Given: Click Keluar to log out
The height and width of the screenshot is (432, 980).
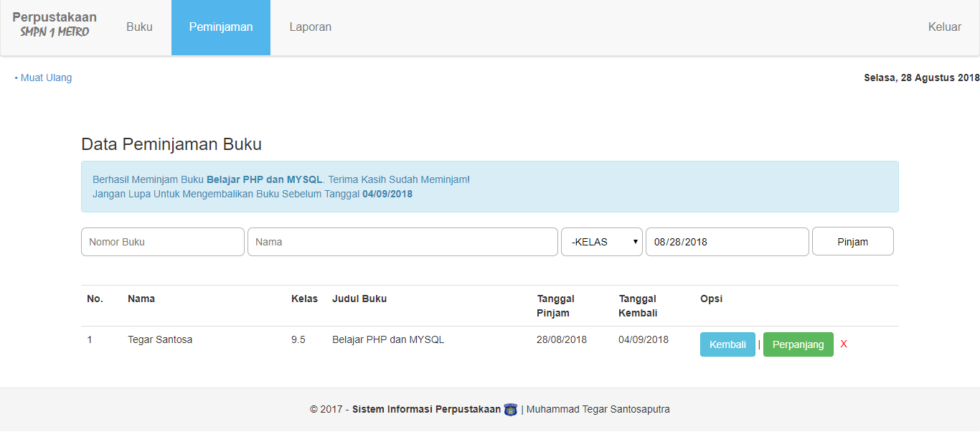Looking at the screenshot, I should (945, 27).
